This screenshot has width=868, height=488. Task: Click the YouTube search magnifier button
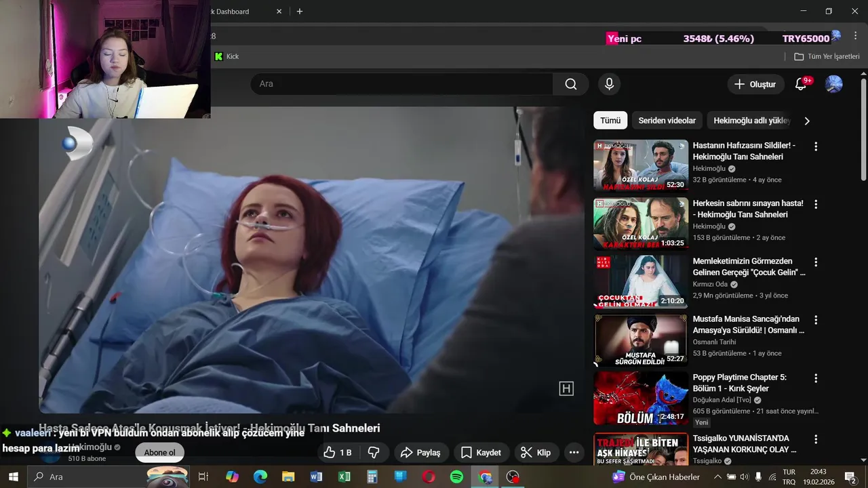coord(571,84)
